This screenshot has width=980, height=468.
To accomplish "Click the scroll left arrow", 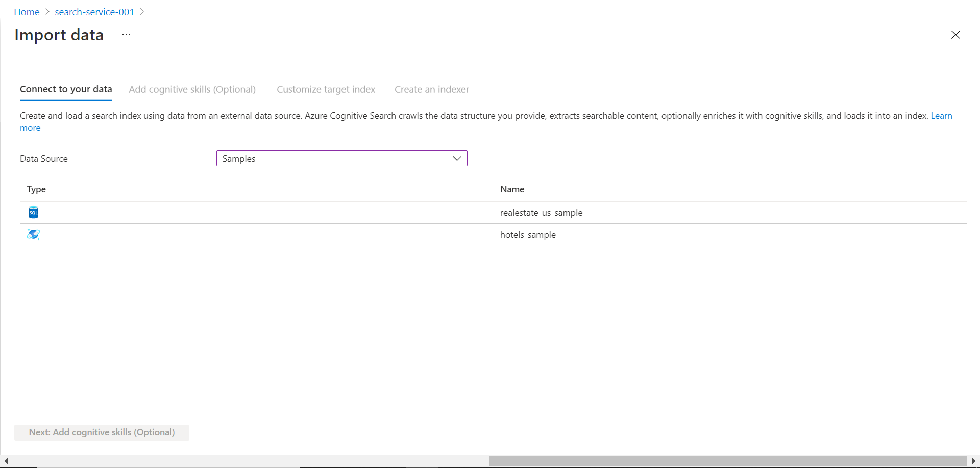I will (x=6, y=461).
